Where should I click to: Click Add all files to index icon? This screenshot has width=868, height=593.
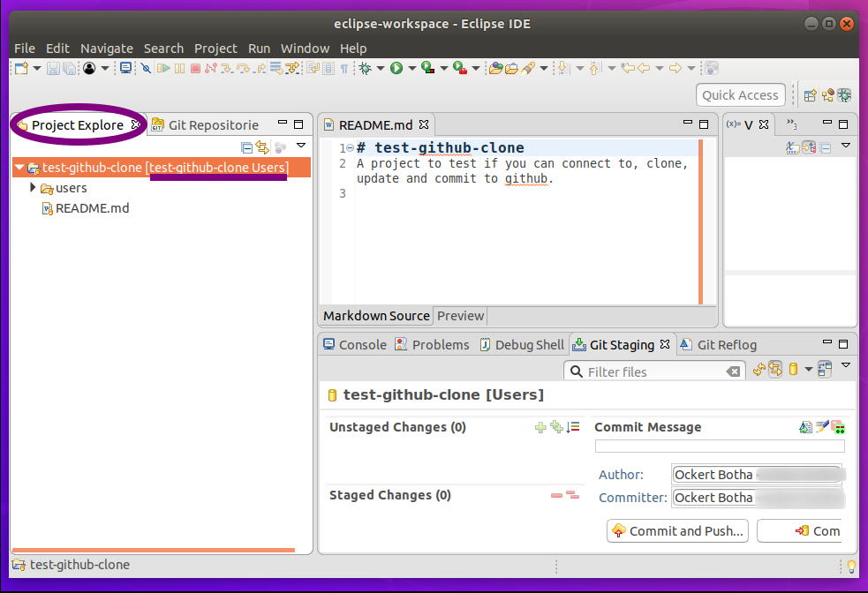557,427
